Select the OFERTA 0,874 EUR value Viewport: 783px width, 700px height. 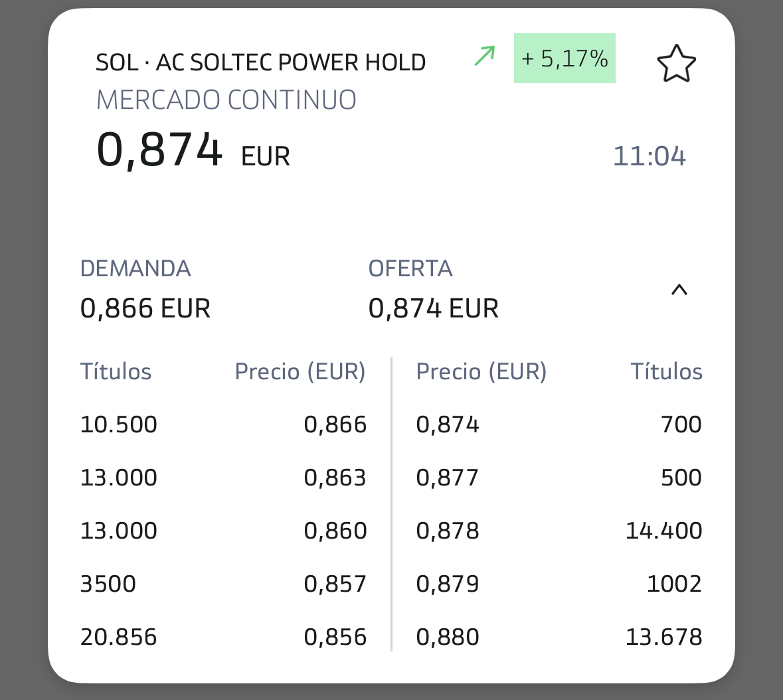(x=434, y=309)
